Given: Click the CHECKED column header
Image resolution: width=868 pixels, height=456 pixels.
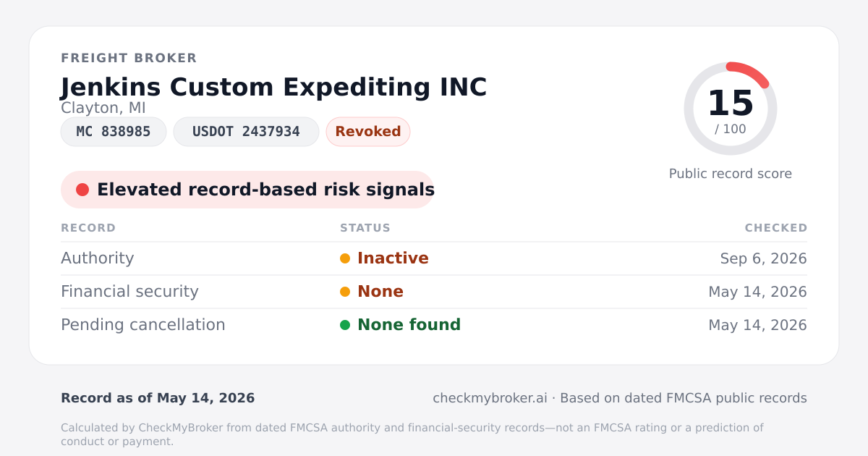Looking at the screenshot, I should click(x=776, y=228).
